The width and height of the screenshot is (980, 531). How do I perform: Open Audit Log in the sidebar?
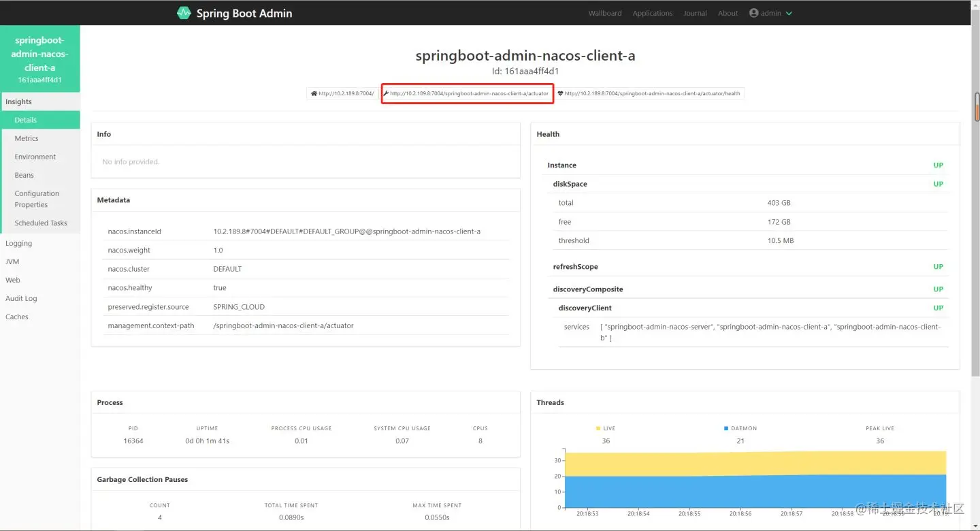40,298
